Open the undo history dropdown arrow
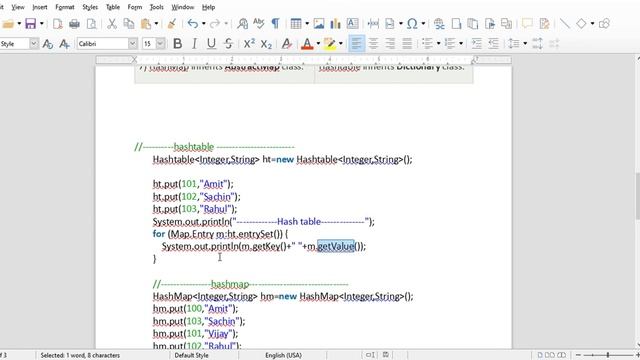 click(x=204, y=24)
